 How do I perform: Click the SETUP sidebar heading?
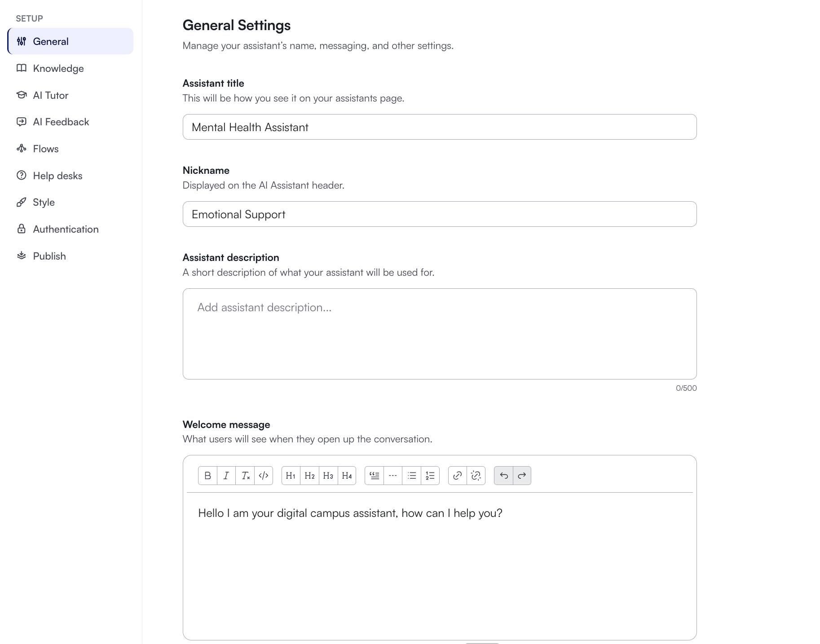pyautogui.click(x=29, y=18)
